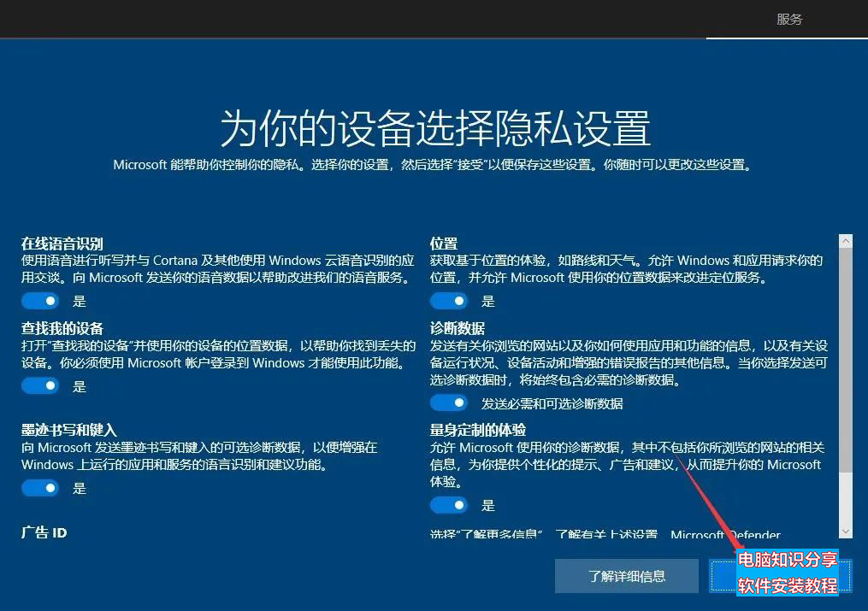This screenshot has height=611, width=868.
Task: Turn off 墨迹书写和键入 switch
Action: (40, 488)
